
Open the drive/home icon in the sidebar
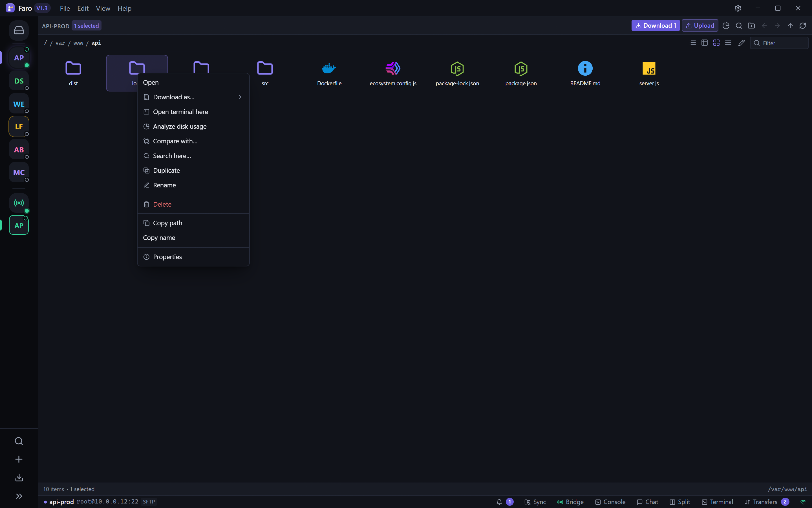19,30
